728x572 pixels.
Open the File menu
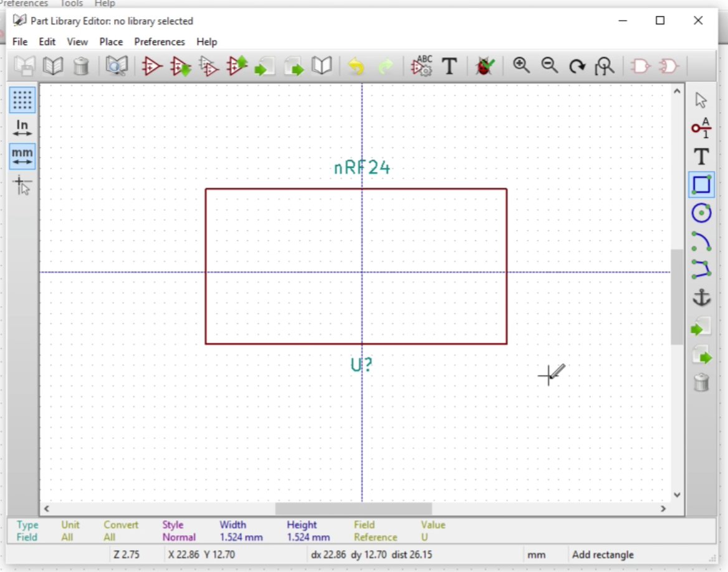tap(19, 42)
